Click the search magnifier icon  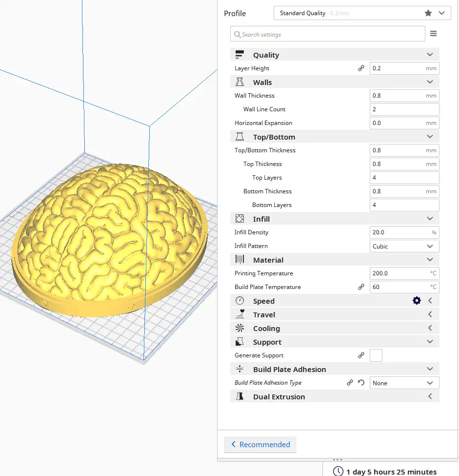tap(237, 34)
